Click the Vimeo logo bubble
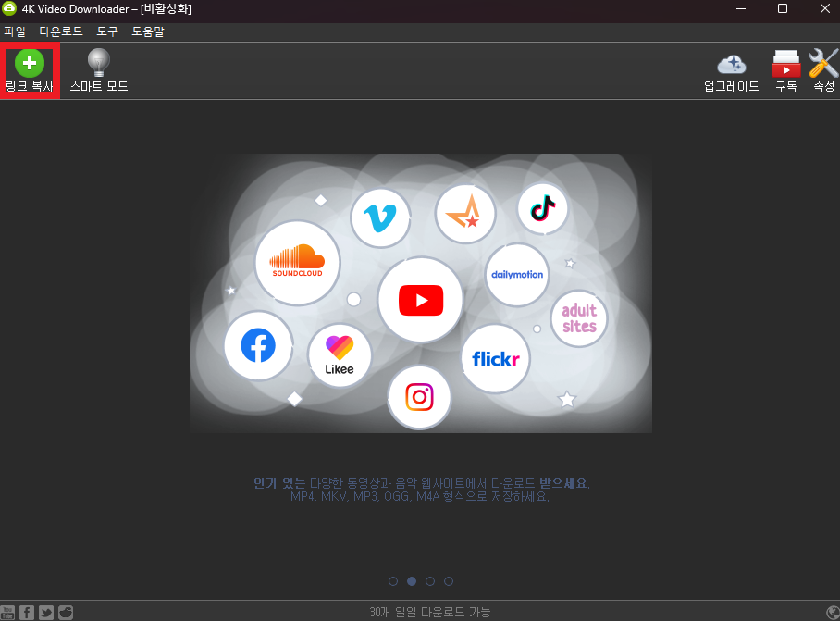The height and width of the screenshot is (621, 840). (380, 217)
